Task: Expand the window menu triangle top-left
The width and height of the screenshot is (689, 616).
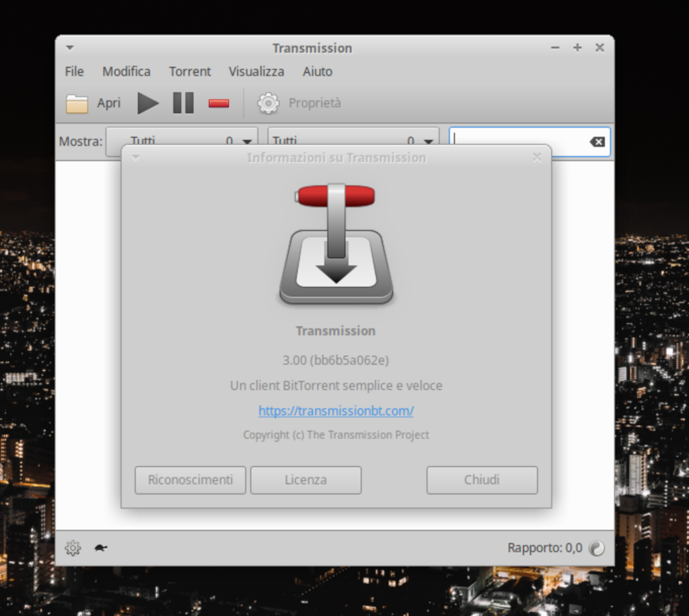Action: pyautogui.click(x=69, y=48)
